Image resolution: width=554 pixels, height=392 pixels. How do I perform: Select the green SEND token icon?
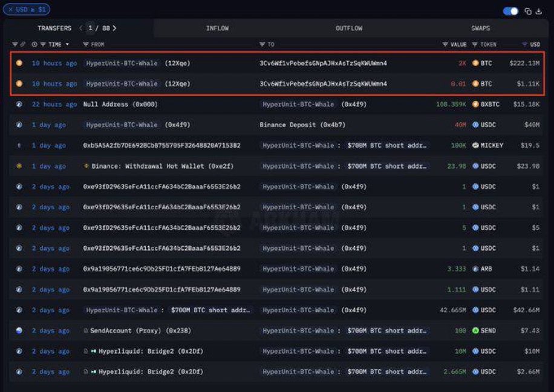pyautogui.click(x=475, y=331)
